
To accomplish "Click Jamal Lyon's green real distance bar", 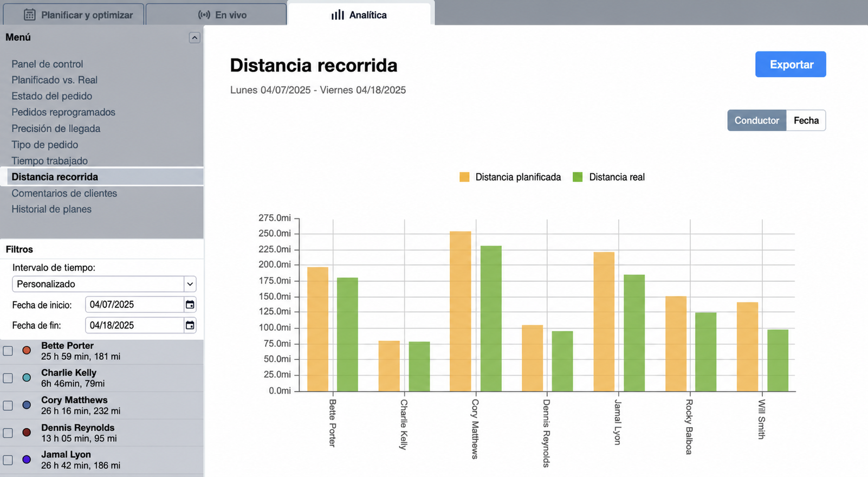I will [x=634, y=333].
